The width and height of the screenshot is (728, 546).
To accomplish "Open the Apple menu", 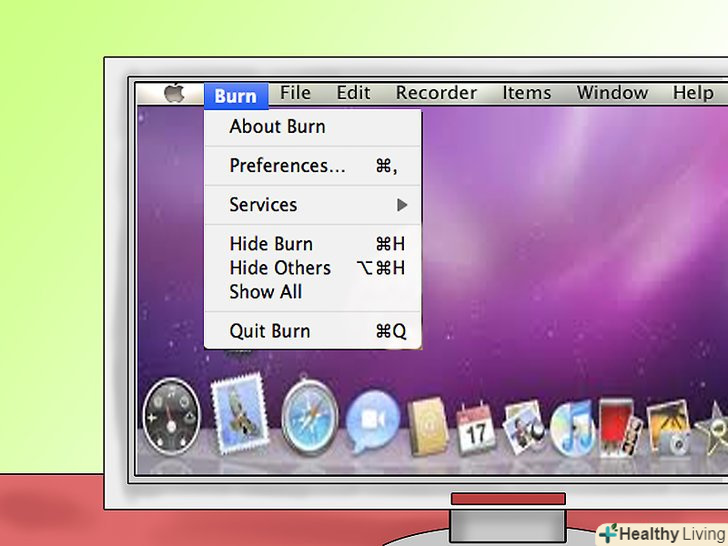I will point(175,93).
